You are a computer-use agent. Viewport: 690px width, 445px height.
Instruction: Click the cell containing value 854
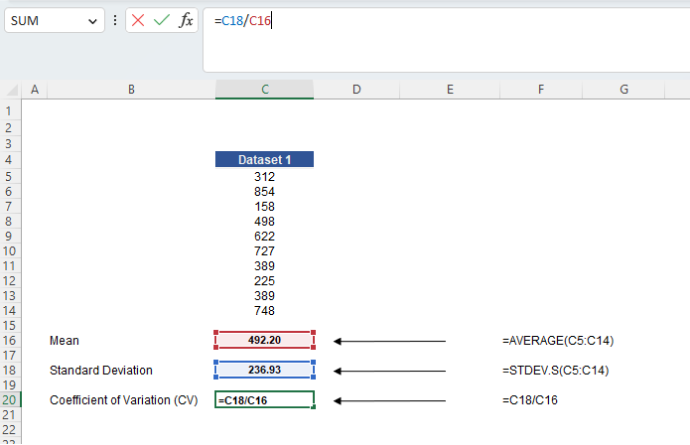(264, 191)
